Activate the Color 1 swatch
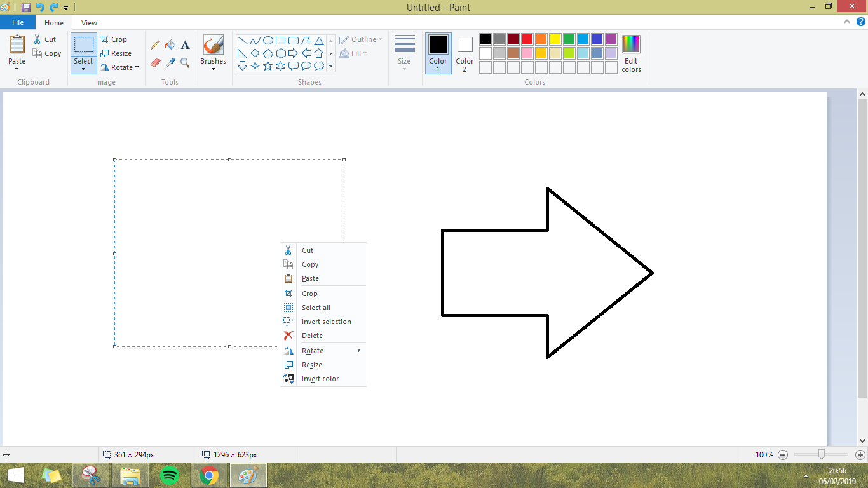 click(438, 53)
